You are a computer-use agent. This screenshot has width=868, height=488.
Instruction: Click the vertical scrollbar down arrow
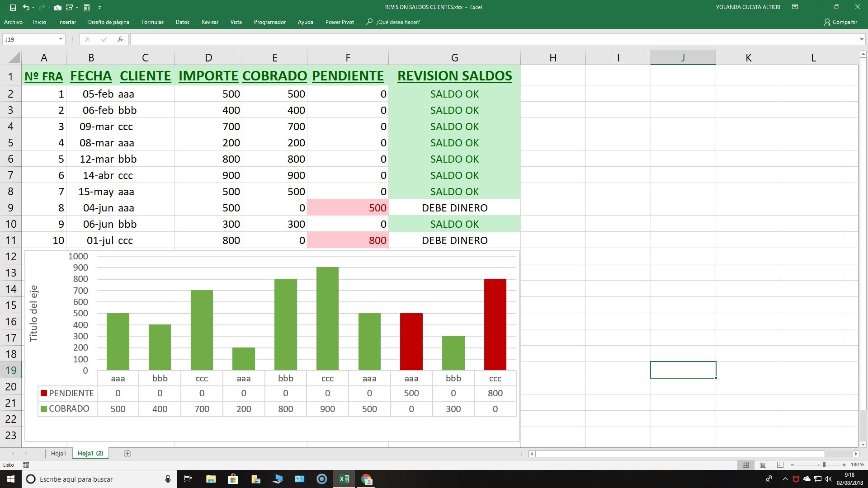[x=863, y=444]
